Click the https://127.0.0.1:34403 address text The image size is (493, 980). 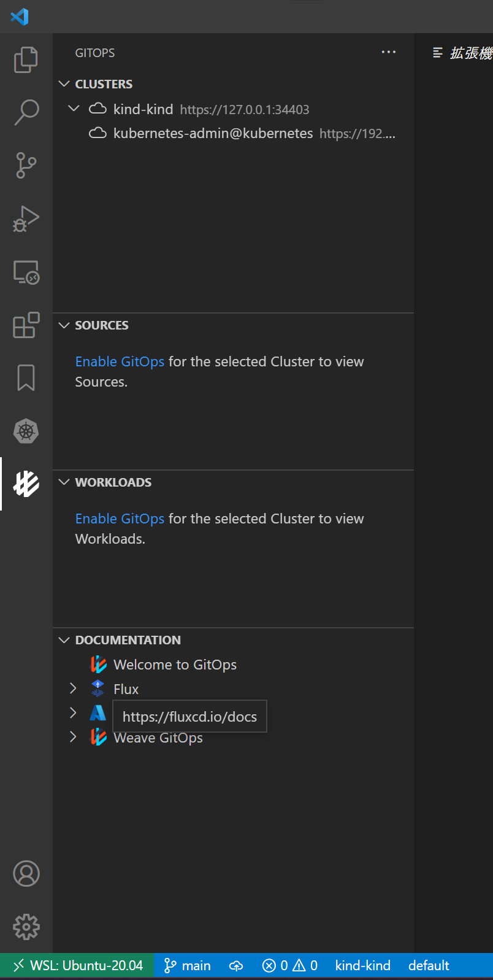coord(245,110)
